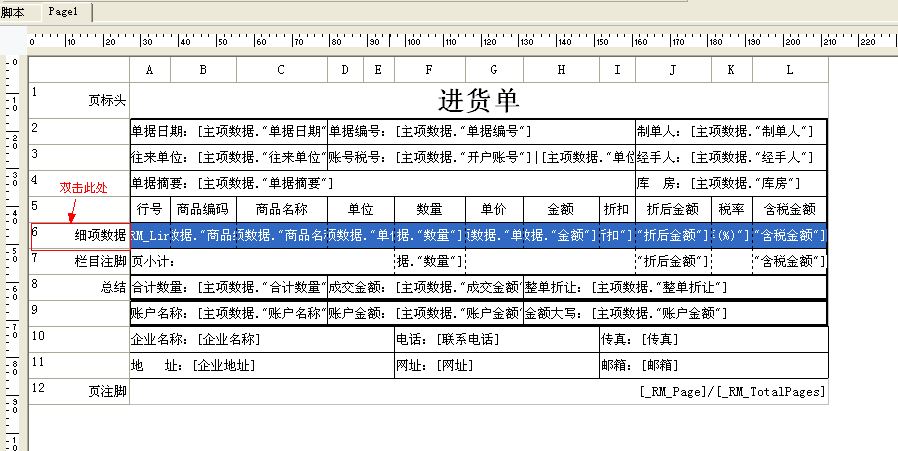Click the 合计数量 field cell
898x451 pixels.
(229, 288)
